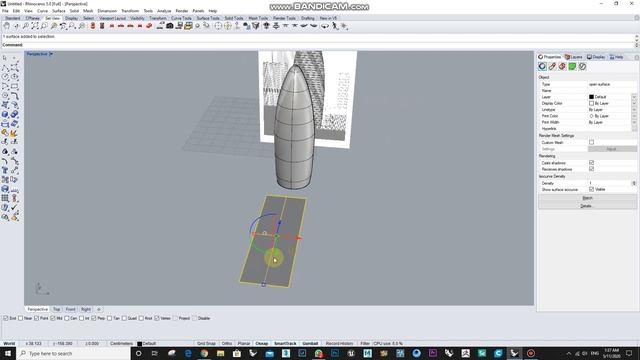The width and height of the screenshot is (640, 360).
Task: Select the Pan view hand icon
Action: [7, 26]
